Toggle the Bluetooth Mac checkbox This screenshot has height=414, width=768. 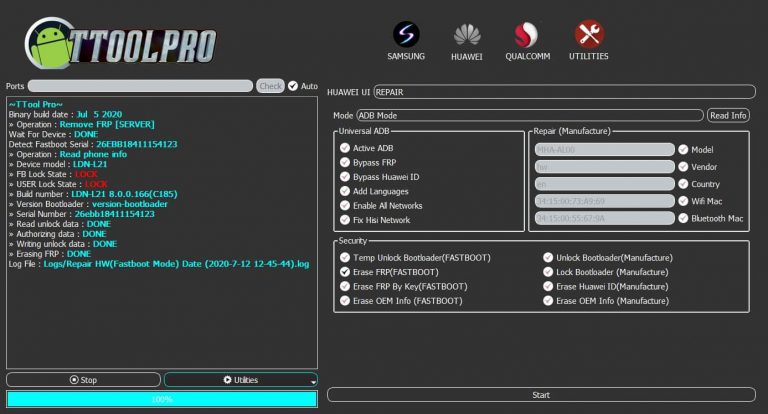683,218
